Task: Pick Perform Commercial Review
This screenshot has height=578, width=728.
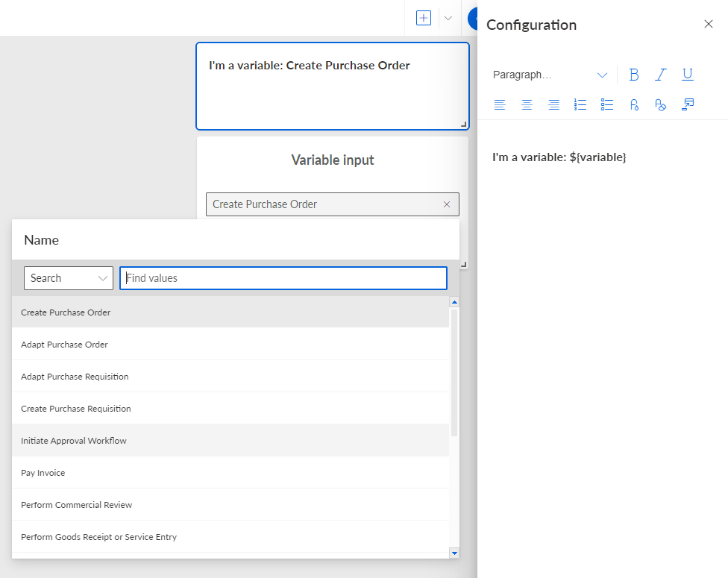Action: coord(230,505)
